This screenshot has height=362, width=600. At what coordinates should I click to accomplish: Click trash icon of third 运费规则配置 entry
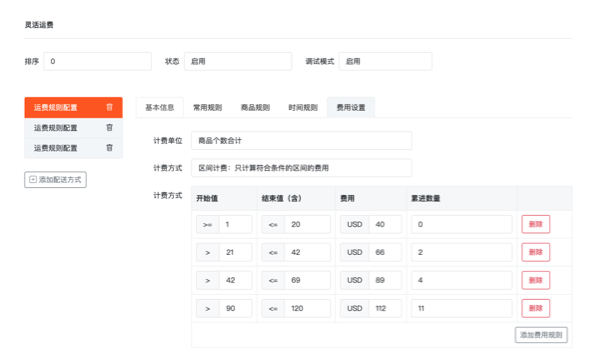(109, 148)
